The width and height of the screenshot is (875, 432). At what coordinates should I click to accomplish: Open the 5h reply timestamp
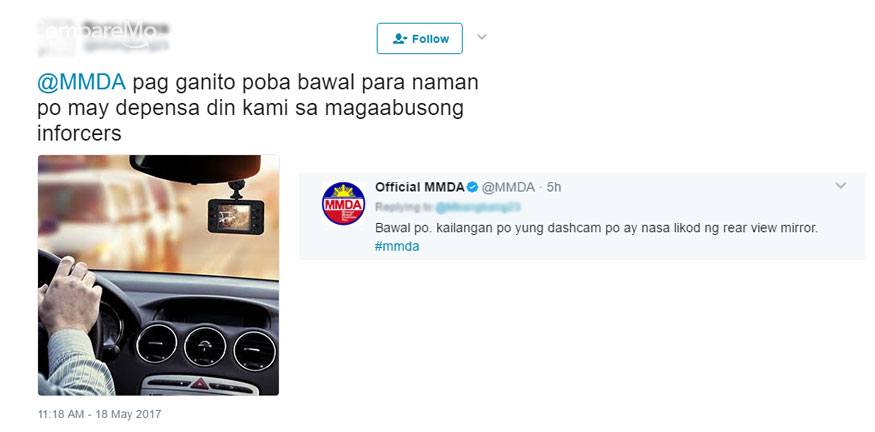554,187
